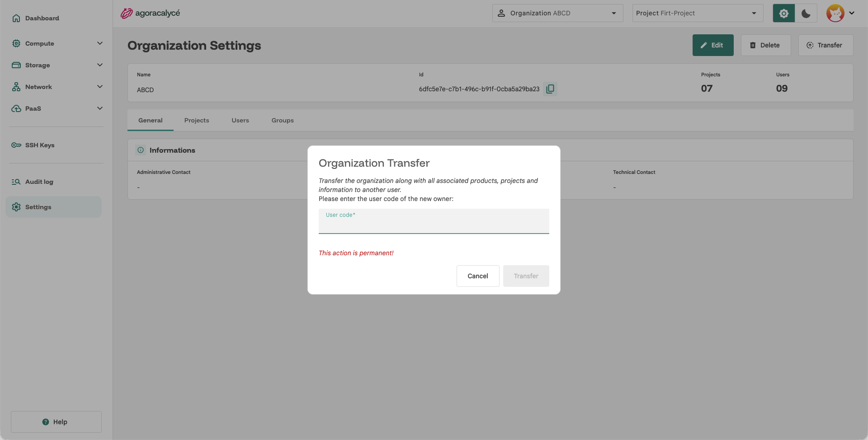Expand the Storage menu chevron
This screenshot has width=868, height=440.
[100, 65]
